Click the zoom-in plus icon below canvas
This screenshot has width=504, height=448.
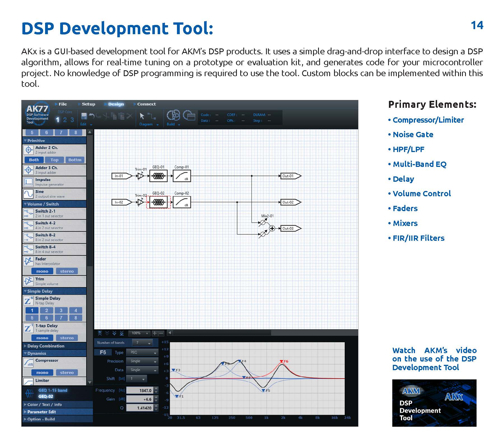tap(155, 333)
